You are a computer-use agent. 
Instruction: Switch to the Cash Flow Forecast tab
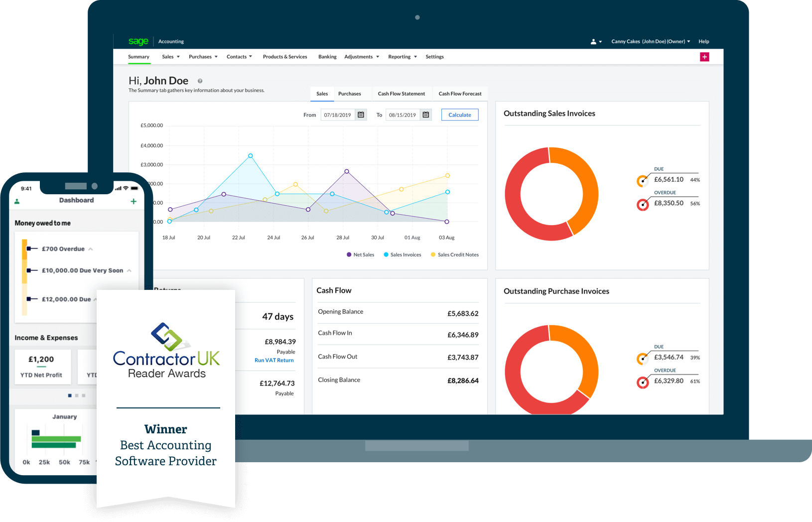pos(460,94)
